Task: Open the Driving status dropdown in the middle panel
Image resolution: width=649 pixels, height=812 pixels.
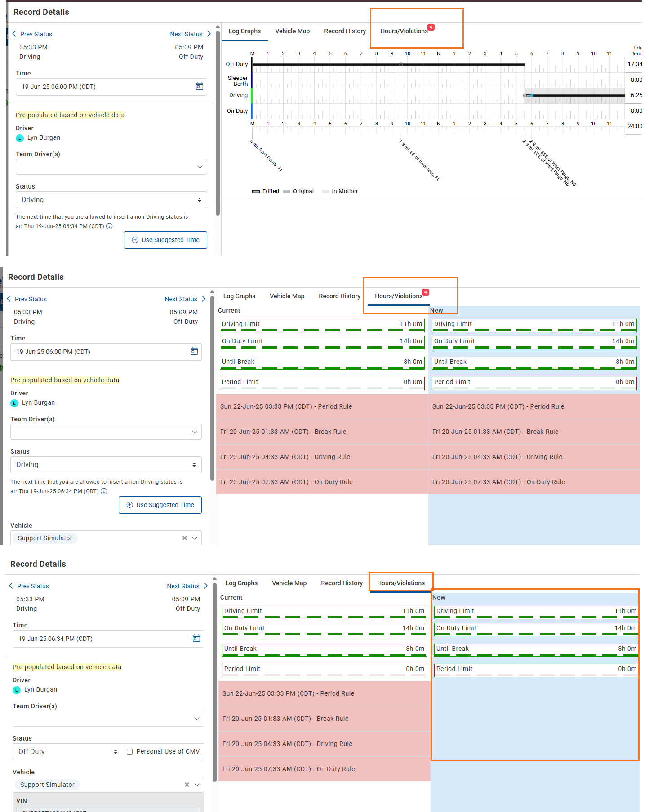Action: point(106,465)
